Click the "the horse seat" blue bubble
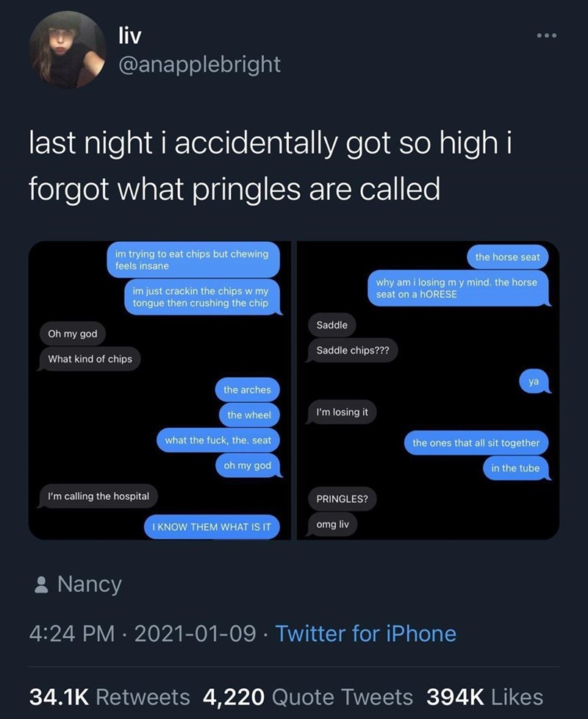Image resolution: width=588 pixels, height=719 pixels. (507, 257)
